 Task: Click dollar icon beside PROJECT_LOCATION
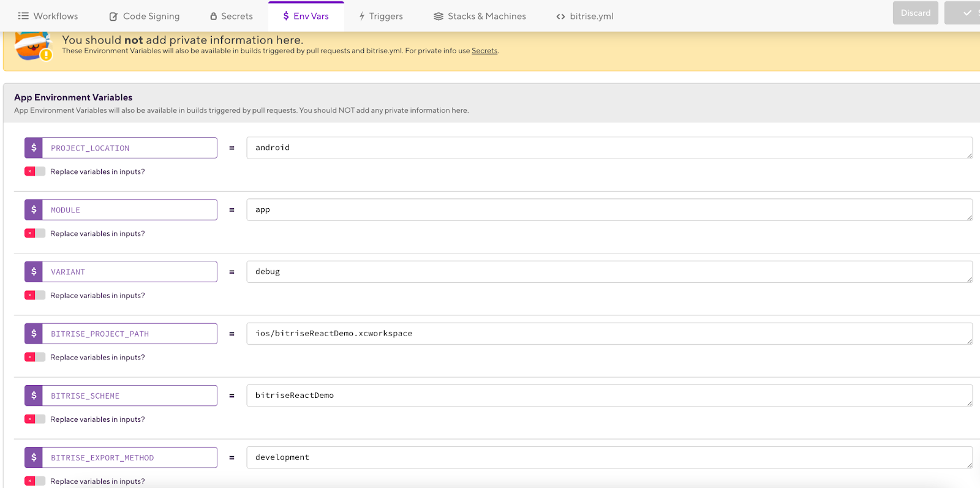34,148
